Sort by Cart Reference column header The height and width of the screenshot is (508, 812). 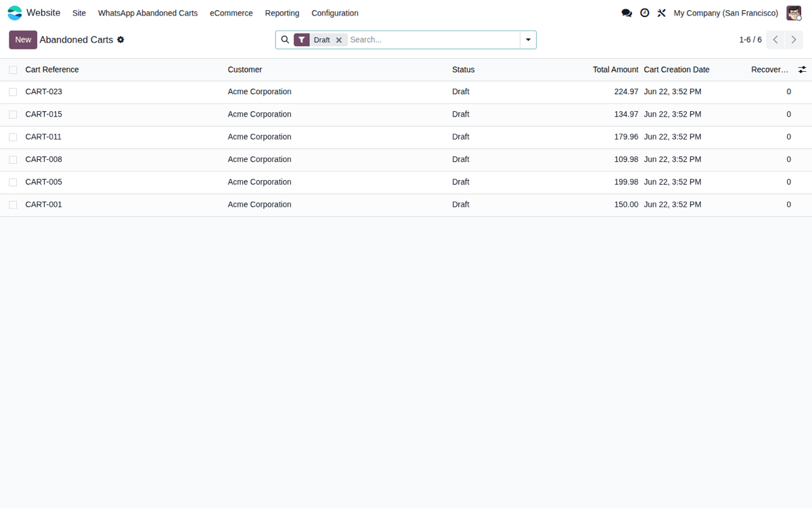click(x=52, y=70)
